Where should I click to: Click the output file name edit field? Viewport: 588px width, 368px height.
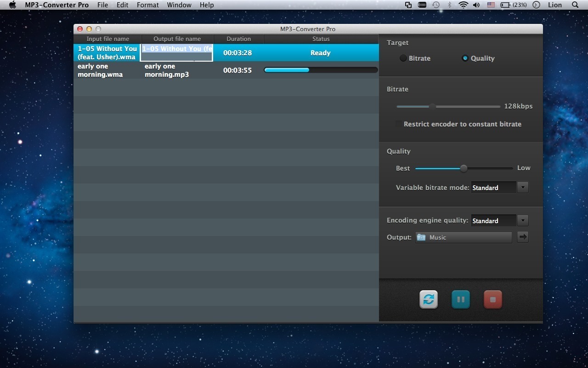(x=177, y=53)
